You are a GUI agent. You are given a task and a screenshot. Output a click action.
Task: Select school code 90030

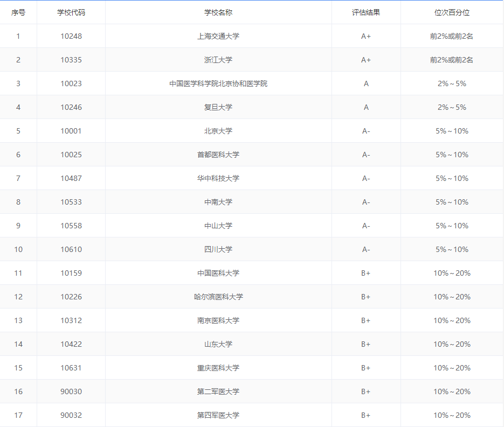(71, 391)
